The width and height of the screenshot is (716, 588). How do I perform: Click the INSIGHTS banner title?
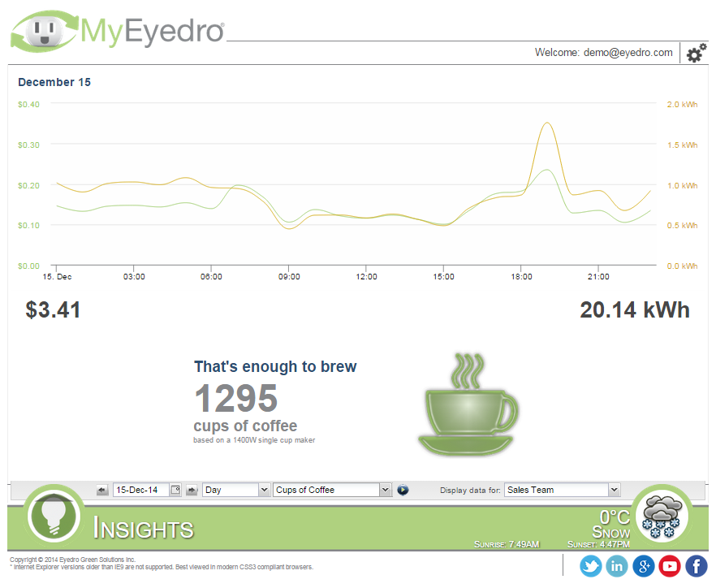[144, 529]
